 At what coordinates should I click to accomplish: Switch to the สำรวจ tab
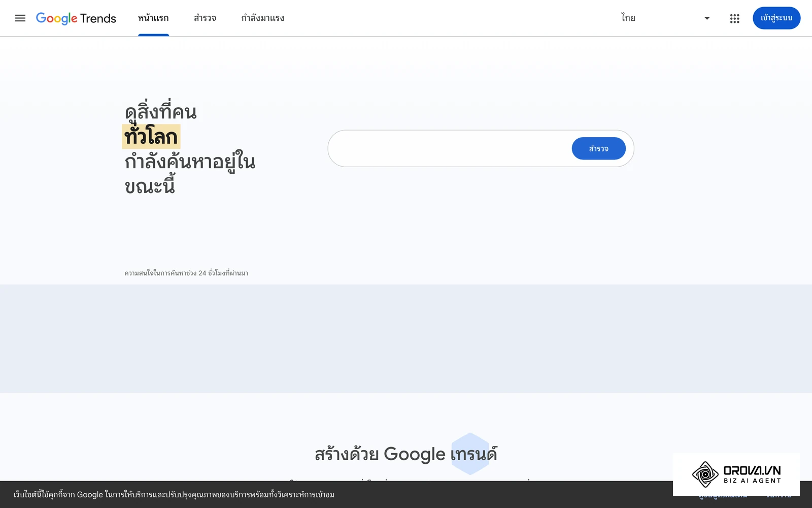[205, 18]
